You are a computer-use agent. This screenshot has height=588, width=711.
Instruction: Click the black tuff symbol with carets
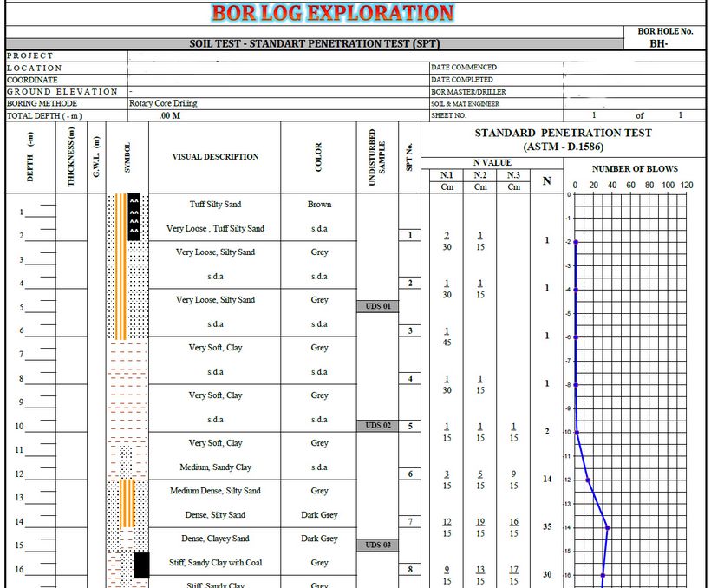134,216
